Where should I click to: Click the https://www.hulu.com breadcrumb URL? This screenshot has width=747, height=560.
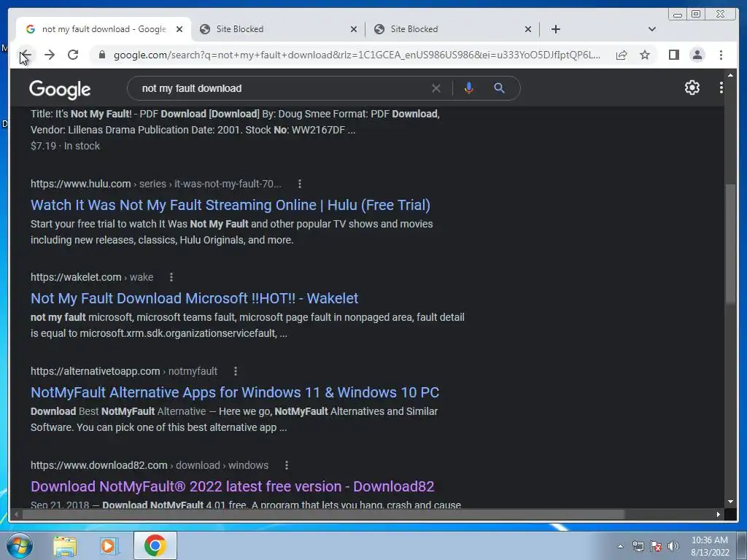80,184
